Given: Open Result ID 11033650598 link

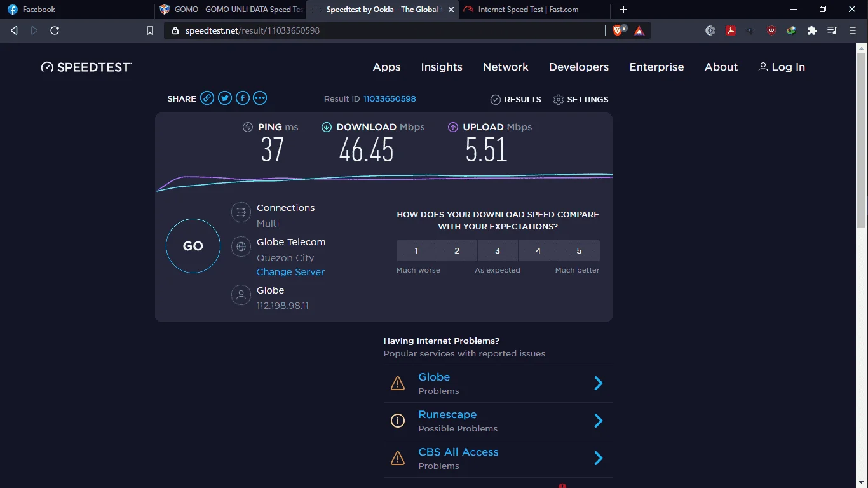Looking at the screenshot, I should 390,99.
